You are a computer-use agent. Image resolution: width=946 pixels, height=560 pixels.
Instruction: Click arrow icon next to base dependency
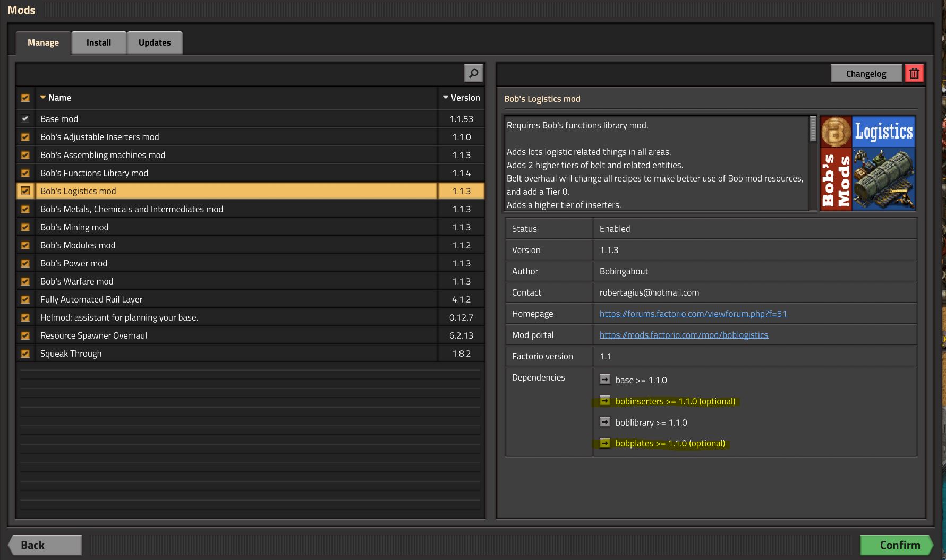(605, 380)
